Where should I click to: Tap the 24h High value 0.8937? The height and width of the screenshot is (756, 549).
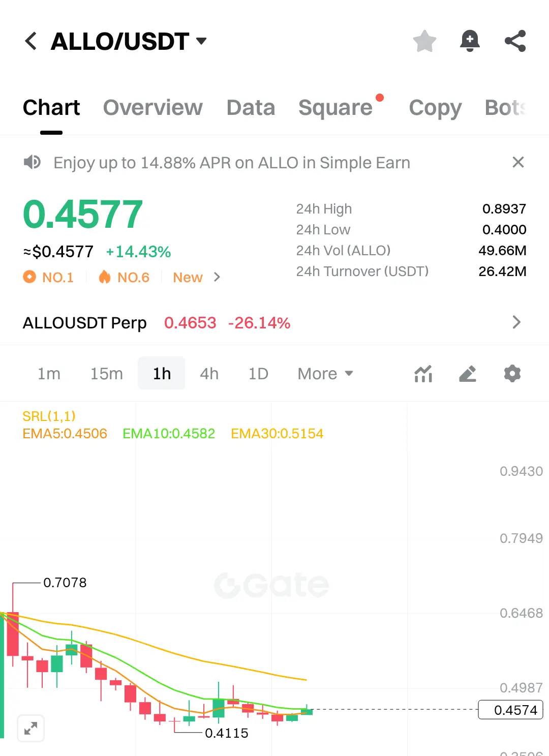504,209
